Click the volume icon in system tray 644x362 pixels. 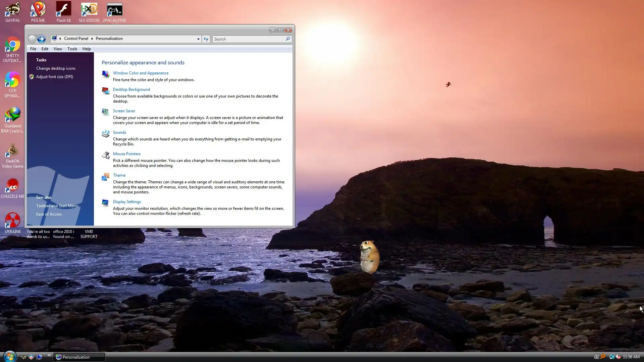point(618,357)
